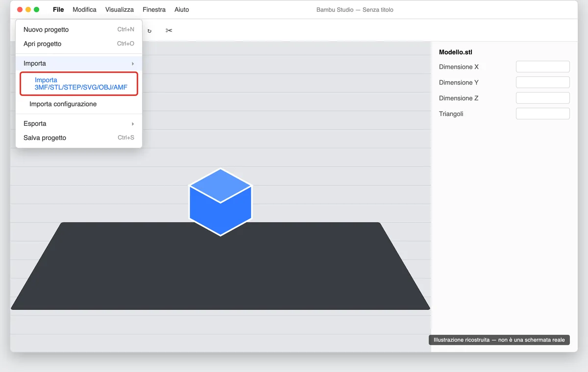Click the Triangoli input field
Image resolution: width=588 pixels, height=372 pixels.
coord(543,114)
